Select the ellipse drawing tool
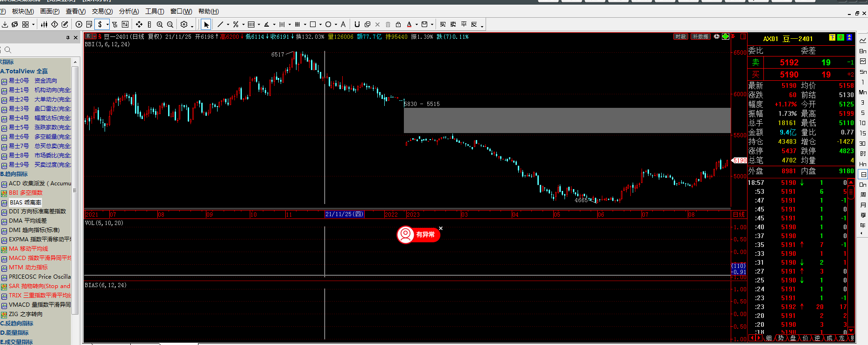The image size is (868, 345). tap(328, 24)
